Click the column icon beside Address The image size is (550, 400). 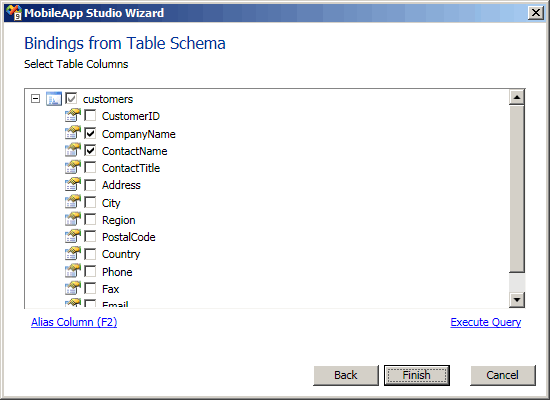tap(73, 185)
